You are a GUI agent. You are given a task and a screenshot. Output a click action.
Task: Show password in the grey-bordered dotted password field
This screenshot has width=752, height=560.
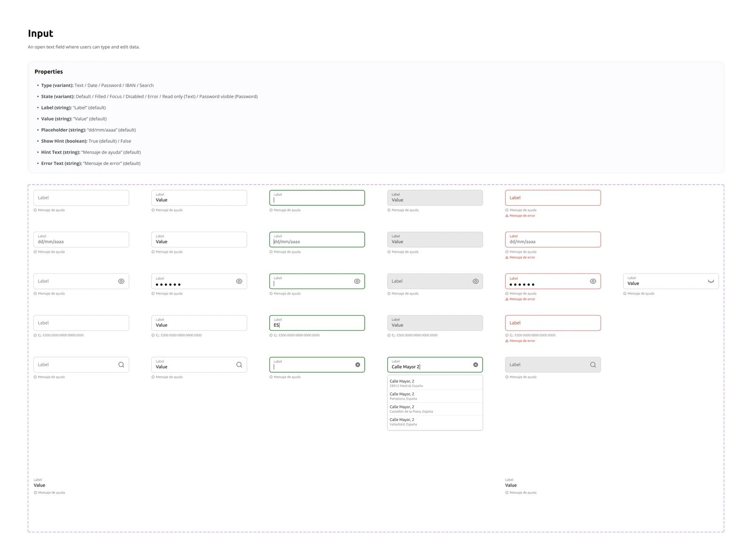239,281
